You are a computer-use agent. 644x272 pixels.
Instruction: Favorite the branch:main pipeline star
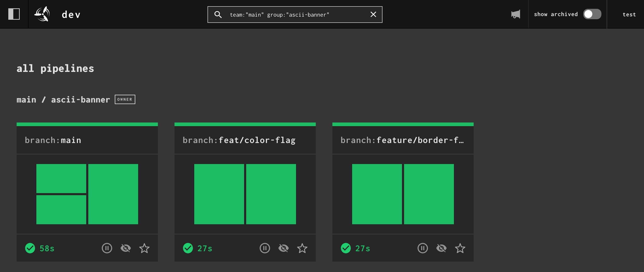(x=144, y=248)
